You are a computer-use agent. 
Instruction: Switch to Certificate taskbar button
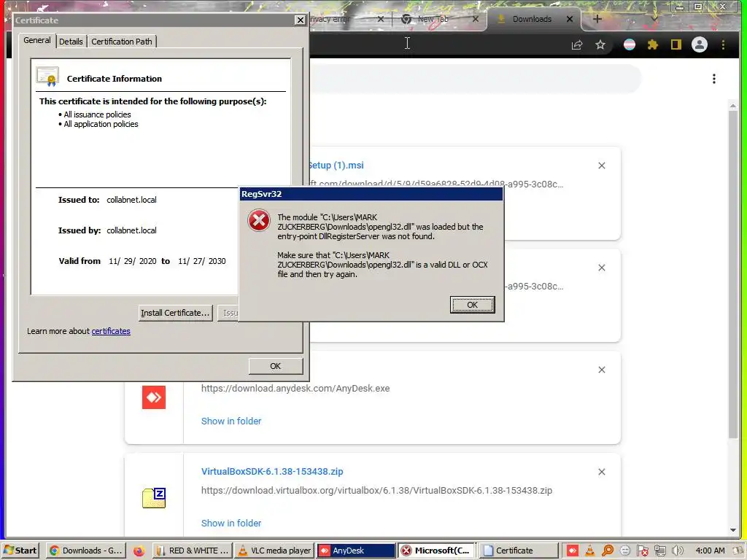519,551
